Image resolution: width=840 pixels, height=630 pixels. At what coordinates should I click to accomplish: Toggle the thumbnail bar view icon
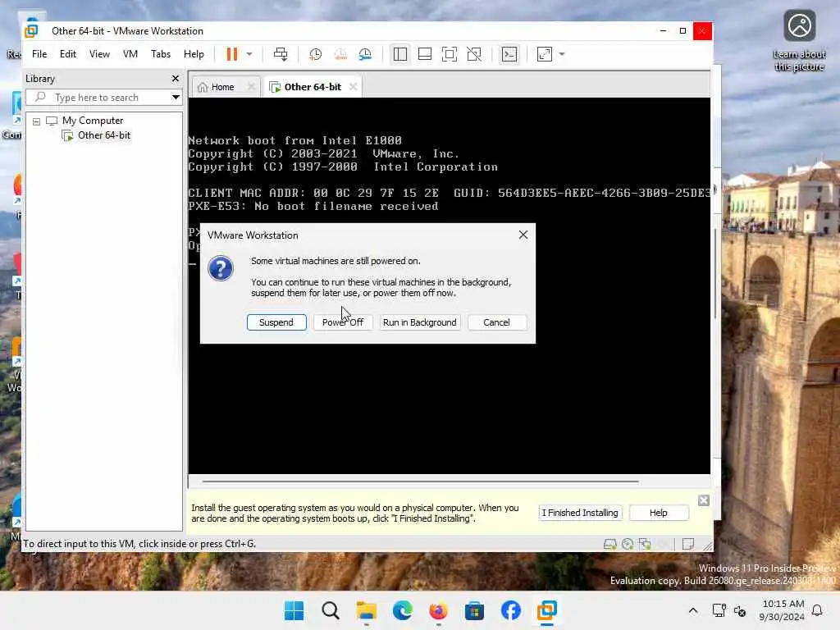click(425, 54)
